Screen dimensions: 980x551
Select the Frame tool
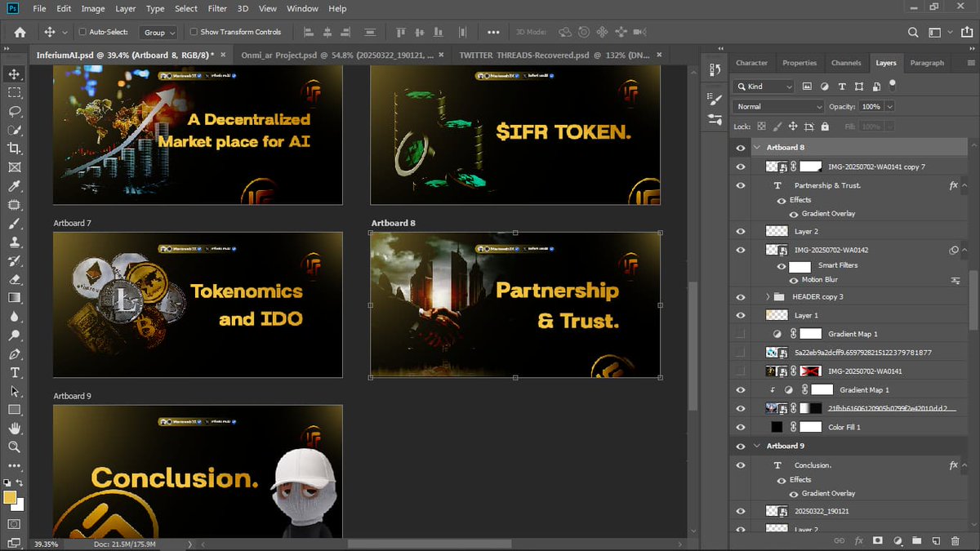(14, 167)
